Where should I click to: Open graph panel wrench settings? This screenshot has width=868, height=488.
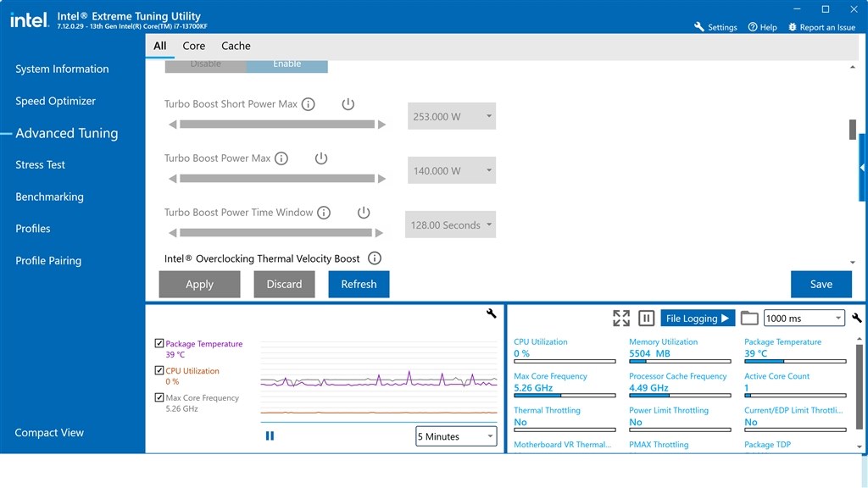click(x=491, y=313)
